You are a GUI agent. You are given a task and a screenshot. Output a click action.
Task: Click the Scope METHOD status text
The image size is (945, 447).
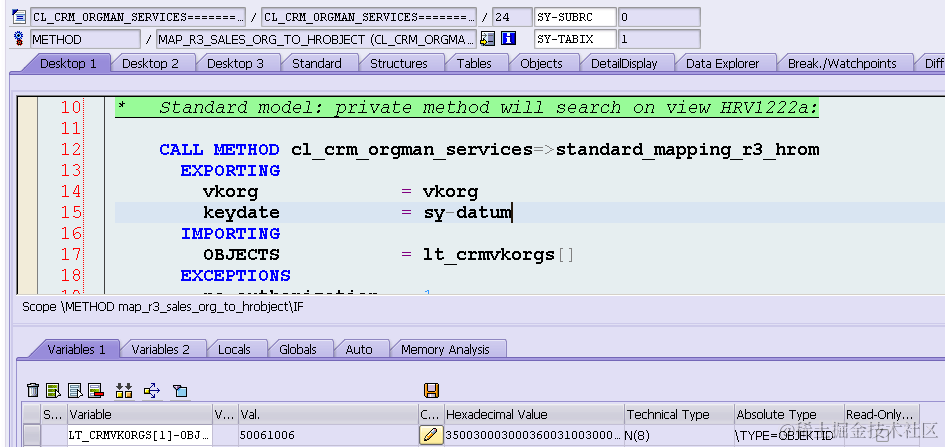pos(163,307)
